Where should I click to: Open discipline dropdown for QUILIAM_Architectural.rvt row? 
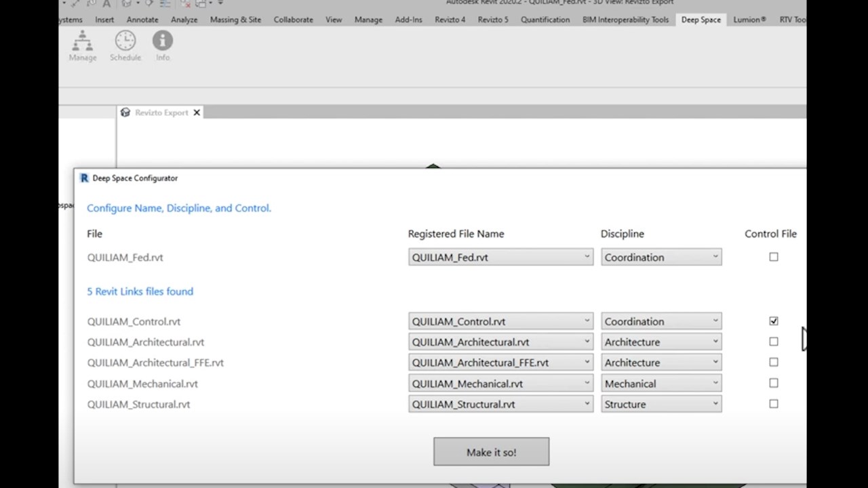661,342
